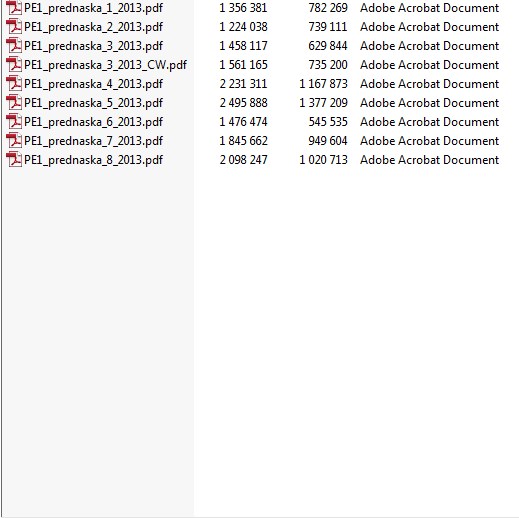
Task: Click the PDF icon of PE1_prednaska_3_2013.pdf
Action: (x=14, y=46)
